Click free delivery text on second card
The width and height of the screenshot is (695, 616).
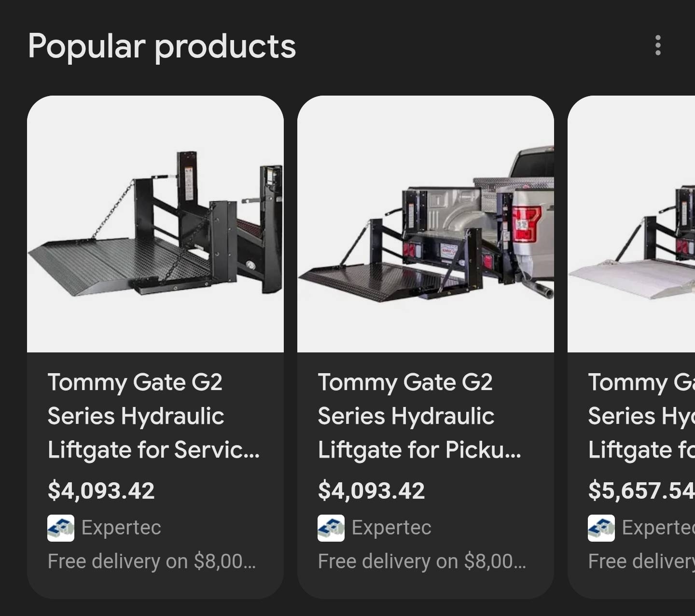tap(422, 561)
